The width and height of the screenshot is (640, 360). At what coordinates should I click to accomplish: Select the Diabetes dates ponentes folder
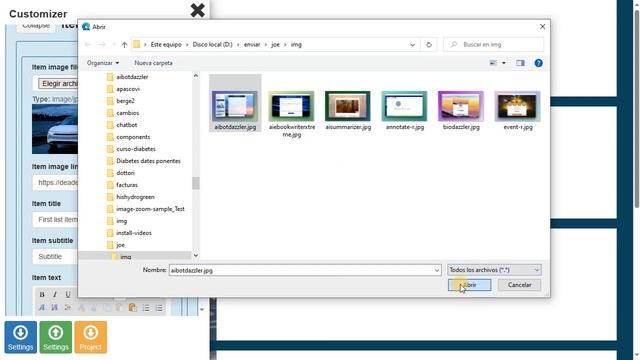(x=148, y=161)
